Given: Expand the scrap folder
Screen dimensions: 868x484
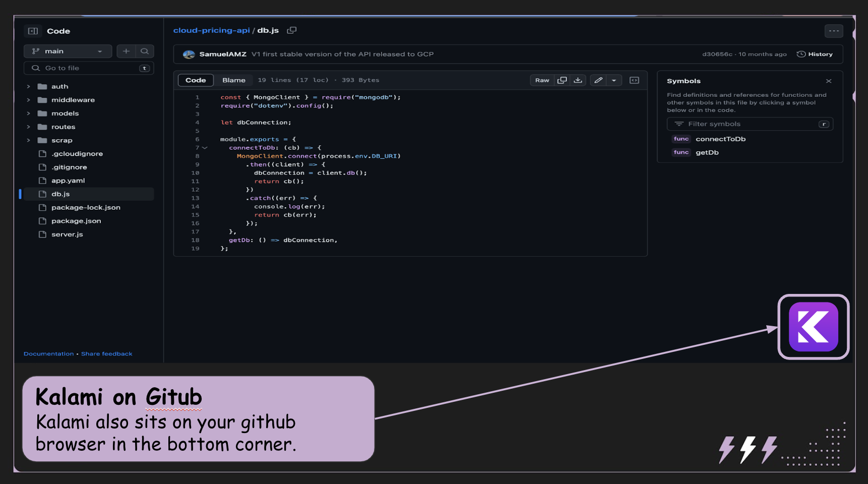Looking at the screenshot, I should [x=29, y=140].
